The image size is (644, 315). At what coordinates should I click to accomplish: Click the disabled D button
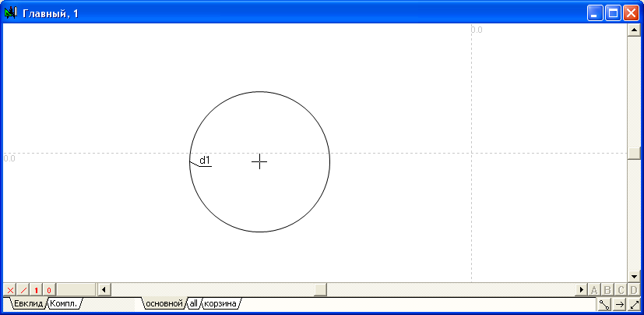634,290
